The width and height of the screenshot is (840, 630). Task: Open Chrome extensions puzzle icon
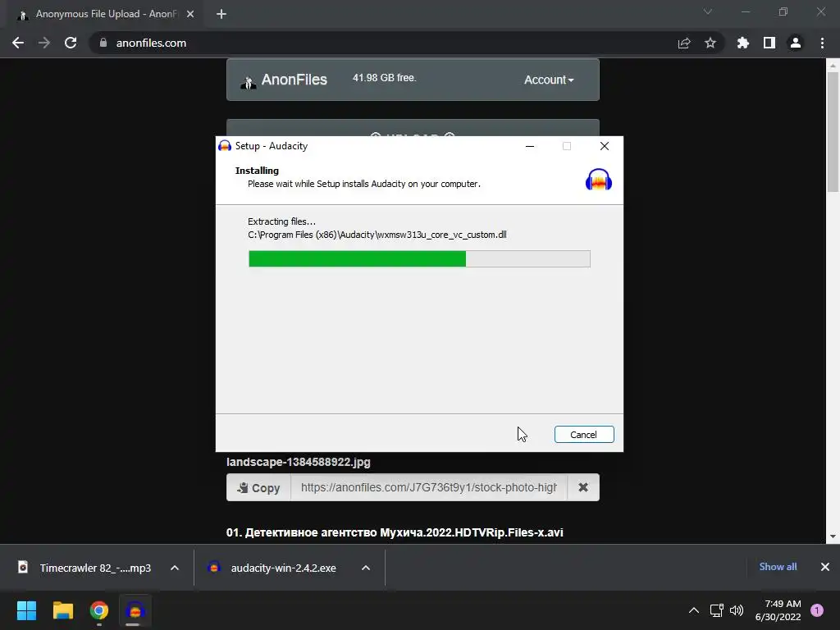point(743,43)
